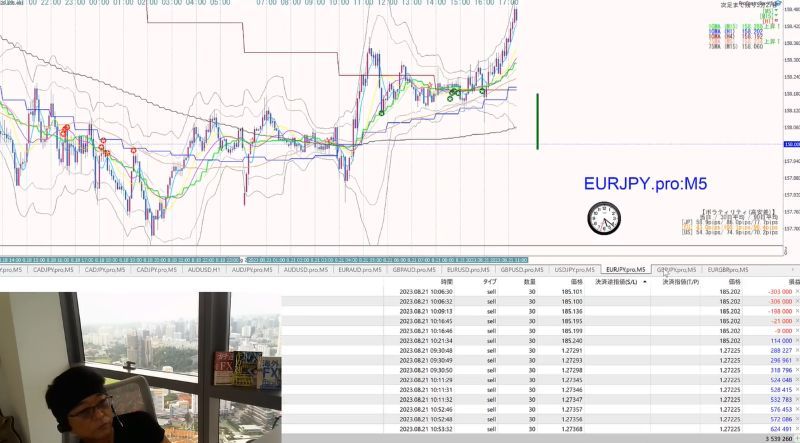
Task: Switch to the AUDUSD,H1 chart tab
Action: [204, 269]
